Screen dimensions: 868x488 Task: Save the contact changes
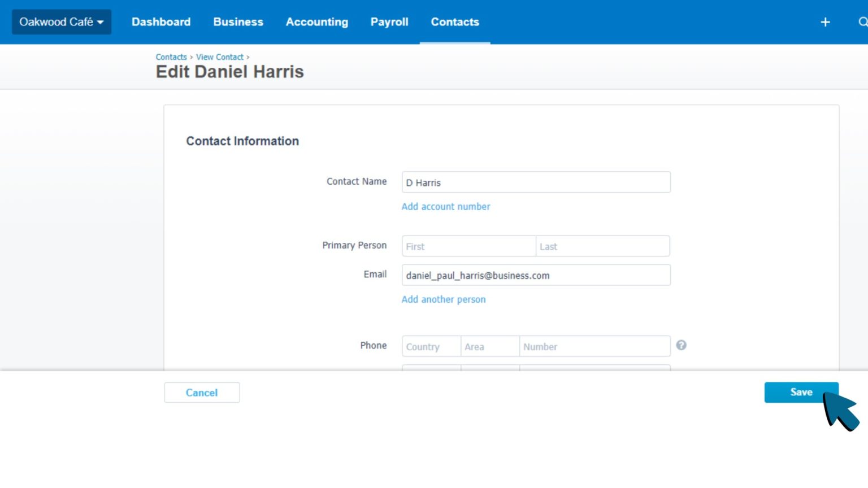tap(801, 392)
